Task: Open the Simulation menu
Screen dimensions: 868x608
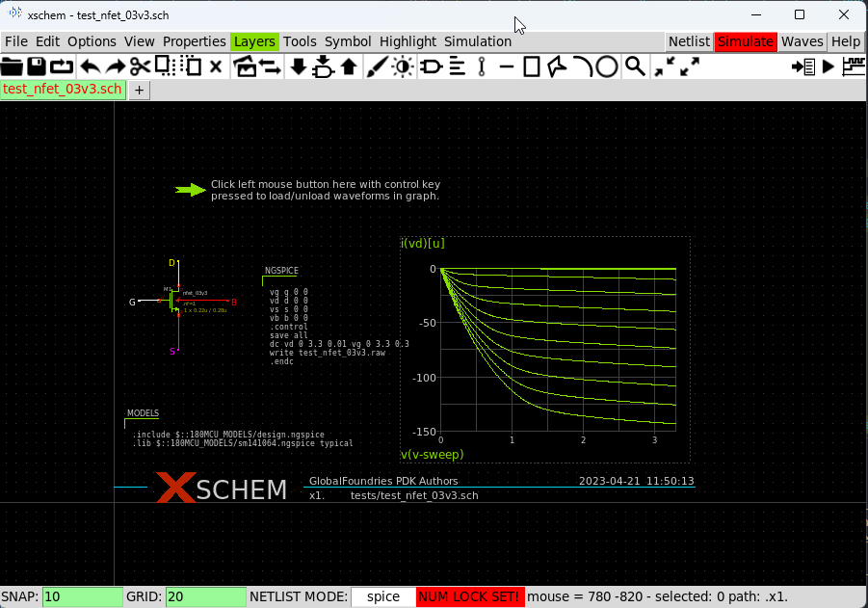Action: pos(479,41)
